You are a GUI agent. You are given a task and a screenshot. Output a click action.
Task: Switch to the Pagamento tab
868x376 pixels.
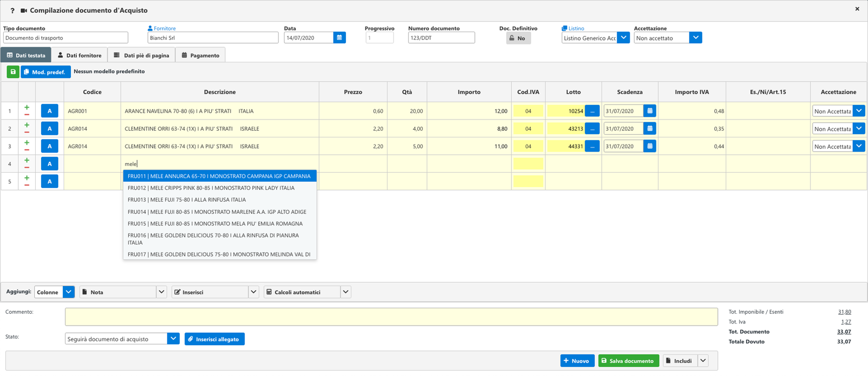200,55
